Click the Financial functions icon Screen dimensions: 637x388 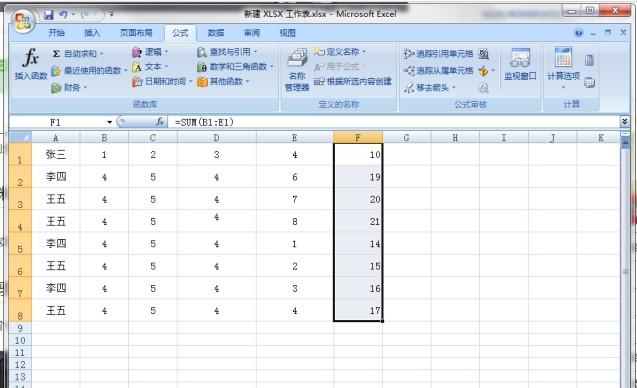coord(56,87)
